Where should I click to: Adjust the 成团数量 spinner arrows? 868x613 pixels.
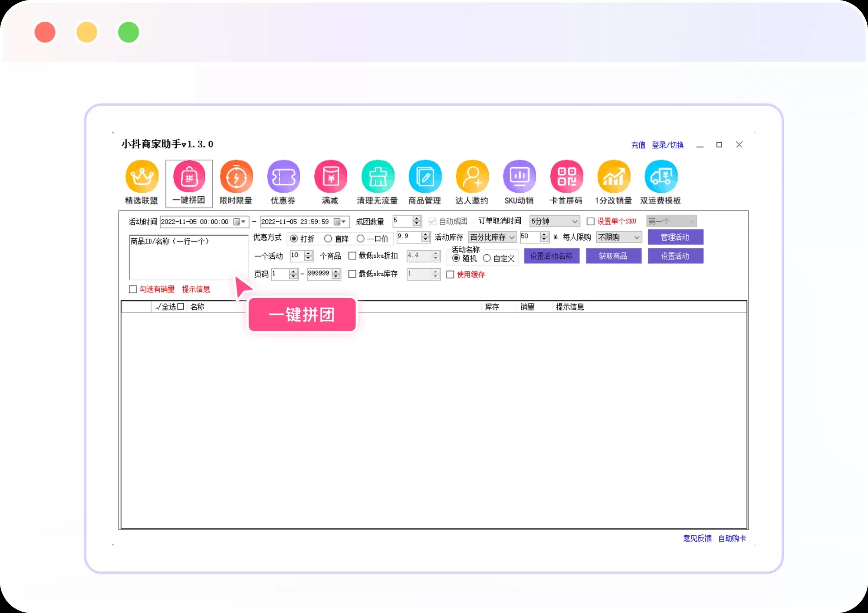point(417,221)
